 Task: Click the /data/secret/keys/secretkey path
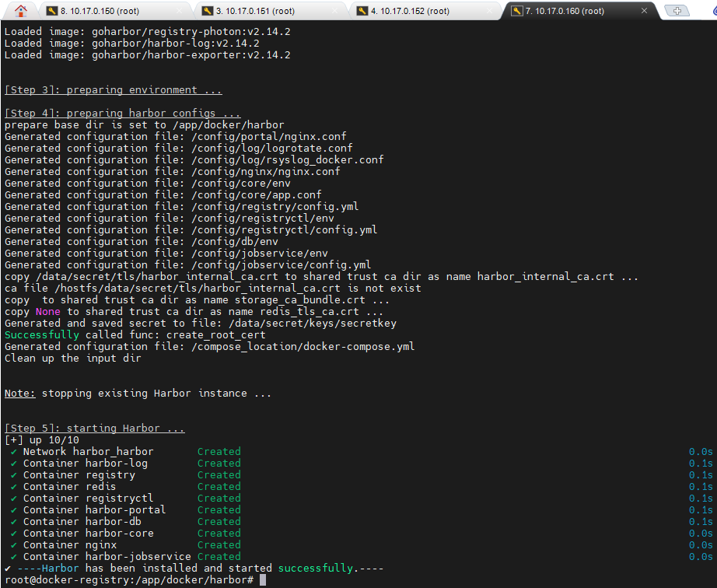[313, 324]
